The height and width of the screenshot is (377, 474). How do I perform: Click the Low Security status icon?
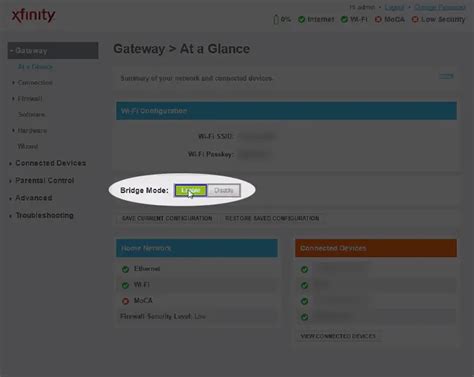(x=415, y=19)
